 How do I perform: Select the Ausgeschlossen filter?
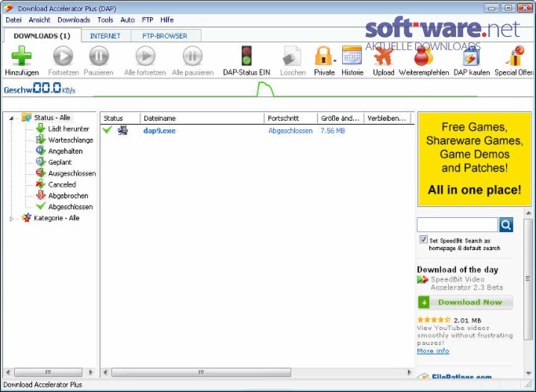(71, 173)
